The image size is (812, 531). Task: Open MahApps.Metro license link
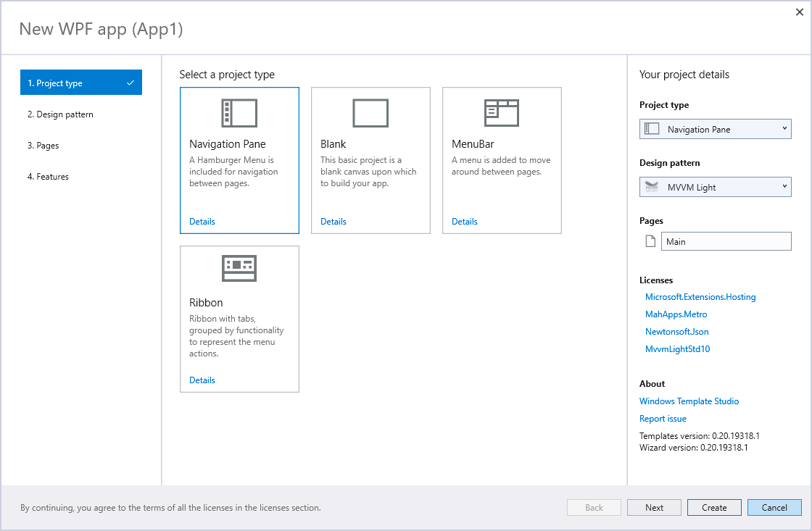676,314
